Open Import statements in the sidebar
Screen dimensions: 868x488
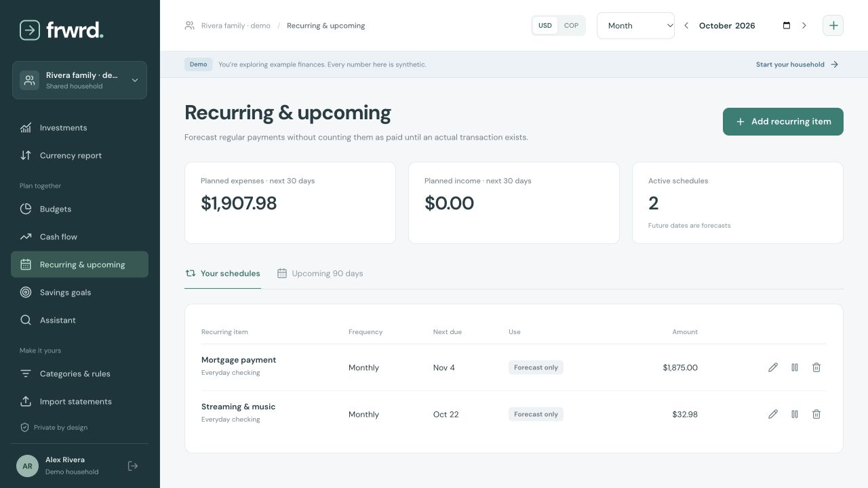click(79, 401)
